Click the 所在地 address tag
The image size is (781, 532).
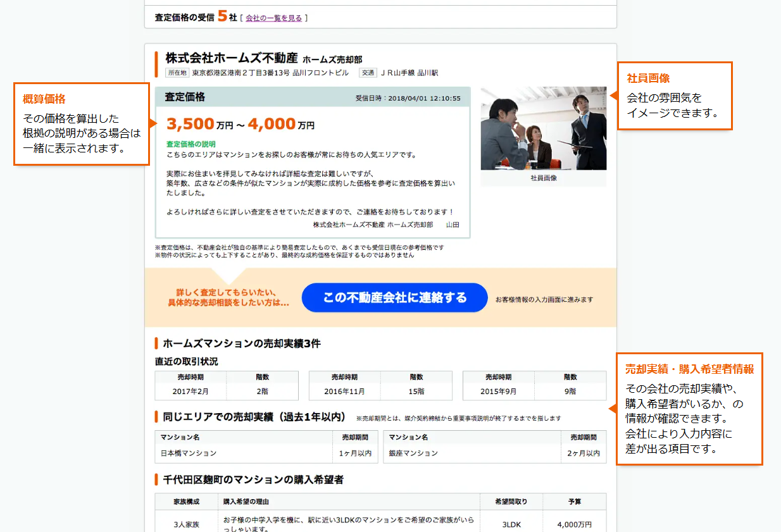click(177, 73)
